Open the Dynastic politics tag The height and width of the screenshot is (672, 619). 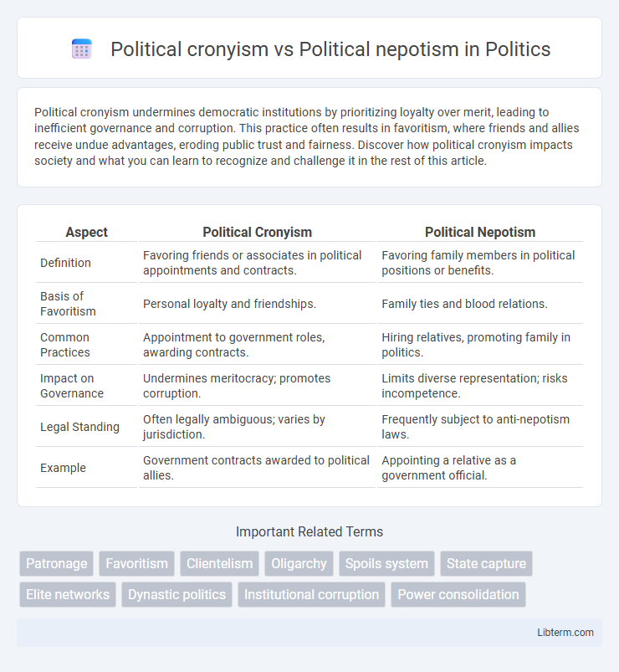pyautogui.click(x=177, y=594)
